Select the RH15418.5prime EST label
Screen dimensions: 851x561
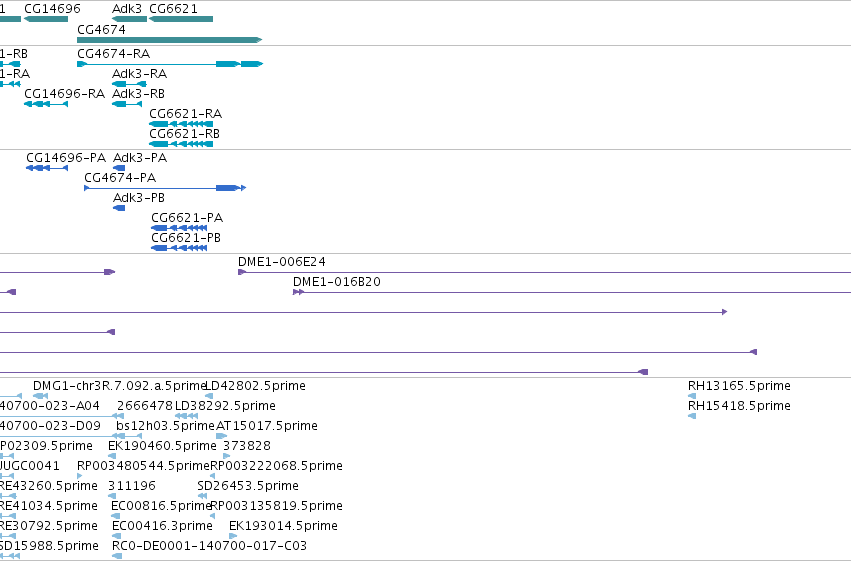click(739, 406)
